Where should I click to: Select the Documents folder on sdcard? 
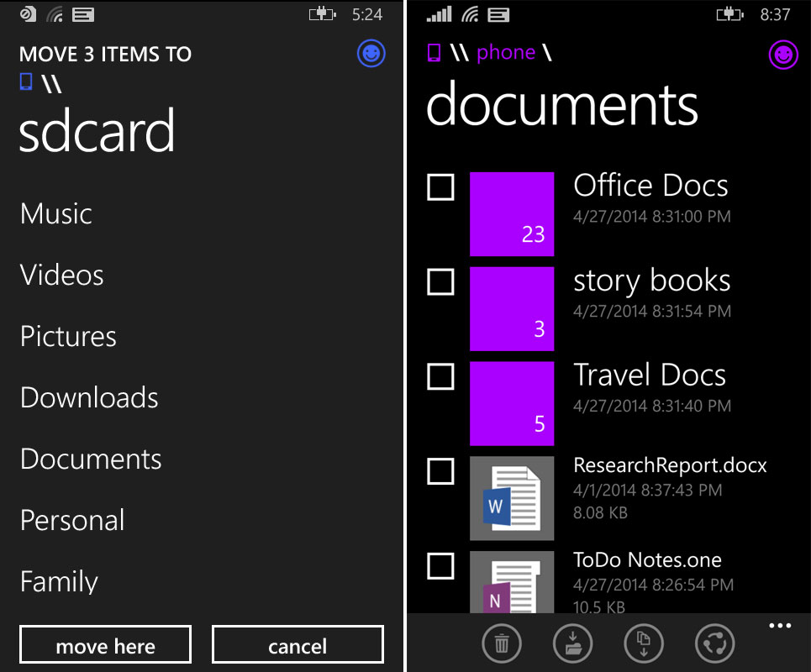[91, 459]
